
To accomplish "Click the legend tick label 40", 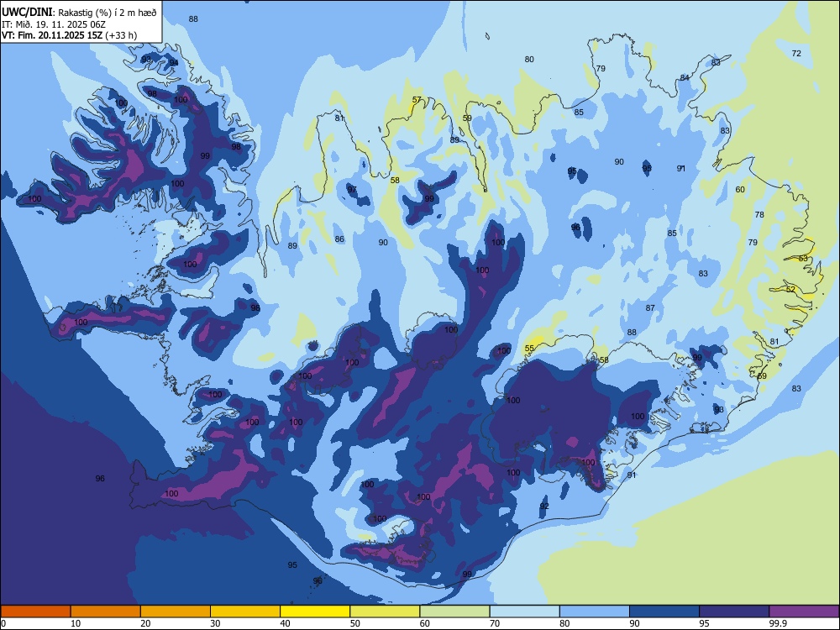I will click(285, 623).
